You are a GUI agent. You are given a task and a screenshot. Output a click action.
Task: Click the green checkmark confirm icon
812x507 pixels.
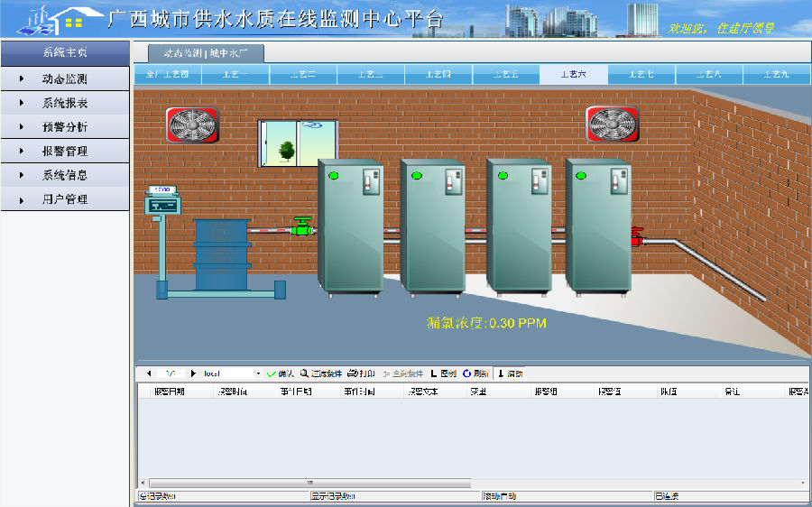pos(271,373)
